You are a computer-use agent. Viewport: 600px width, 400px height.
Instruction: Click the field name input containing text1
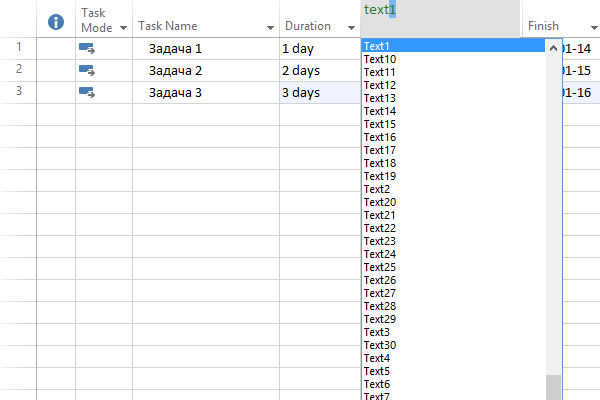tap(438, 11)
